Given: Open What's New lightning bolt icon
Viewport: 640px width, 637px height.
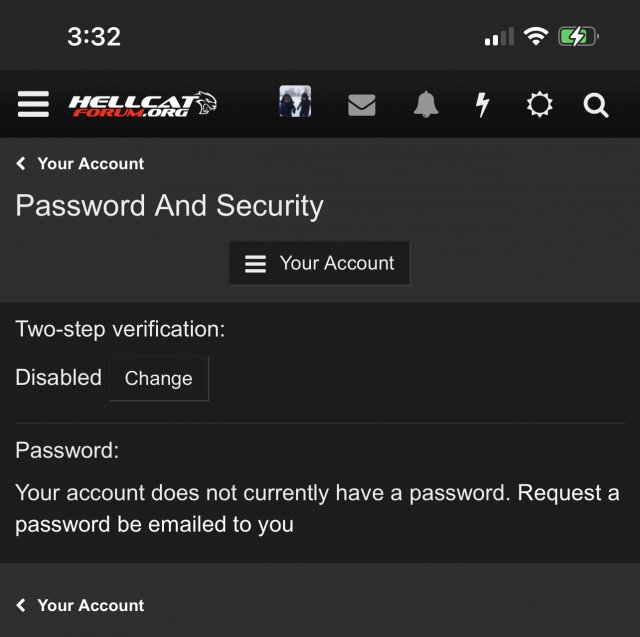Looking at the screenshot, I should coord(483,104).
